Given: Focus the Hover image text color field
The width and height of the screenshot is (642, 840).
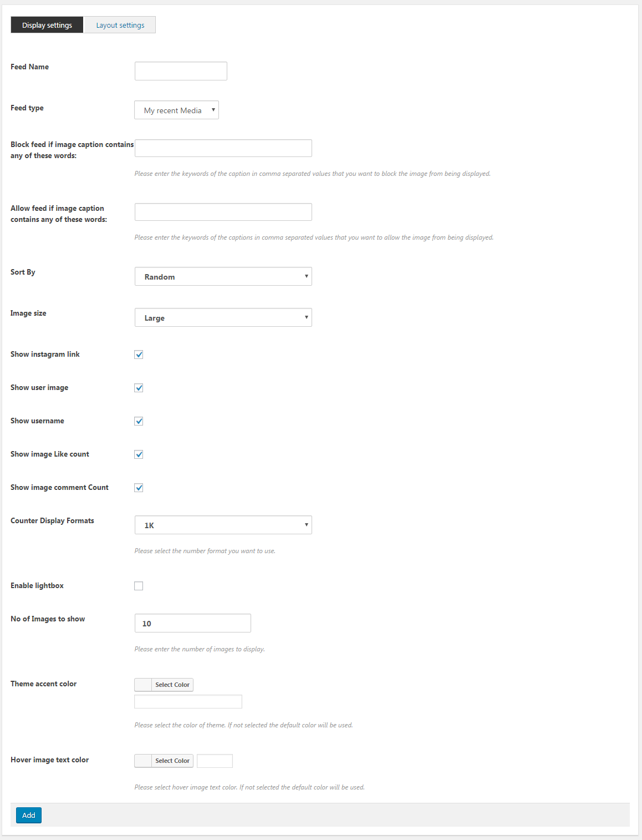Looking at the screenshot, I should tap(215, 761).
